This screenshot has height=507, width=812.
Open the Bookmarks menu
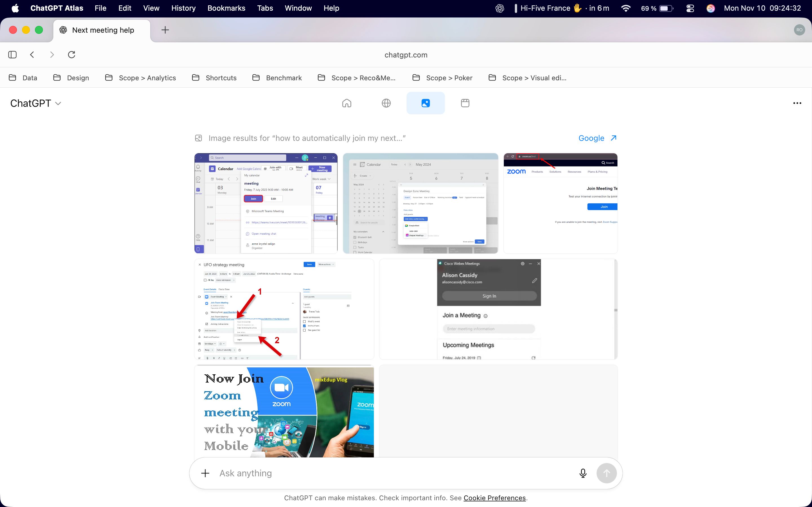pos(226,8)
